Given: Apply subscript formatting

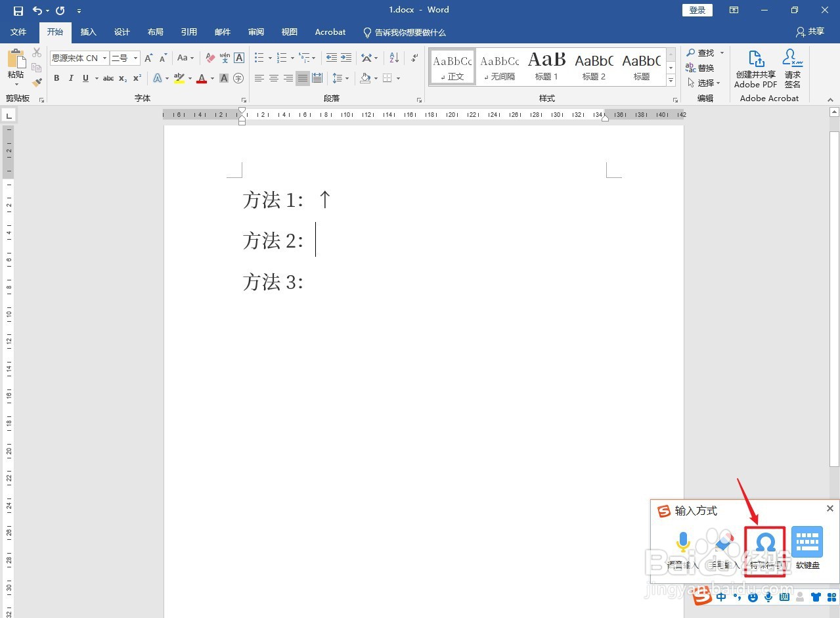Looking at the screenshot, I should pos(123,78).
